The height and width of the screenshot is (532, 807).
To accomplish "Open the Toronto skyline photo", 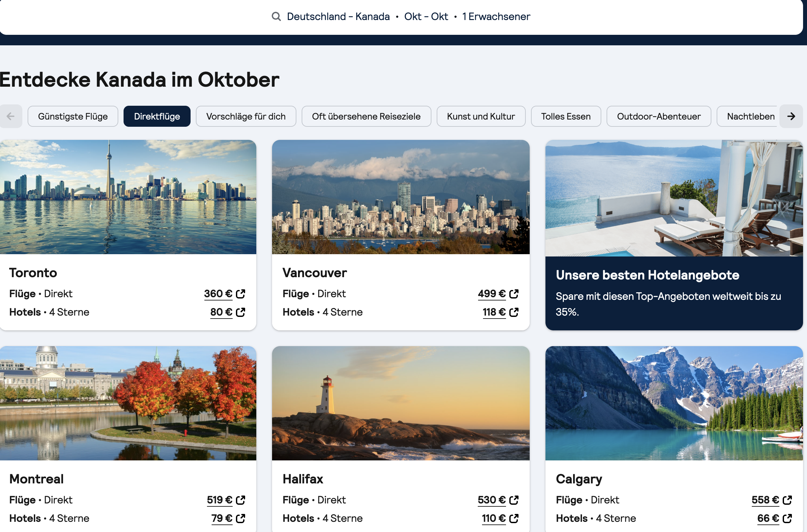I will (128, 197).
